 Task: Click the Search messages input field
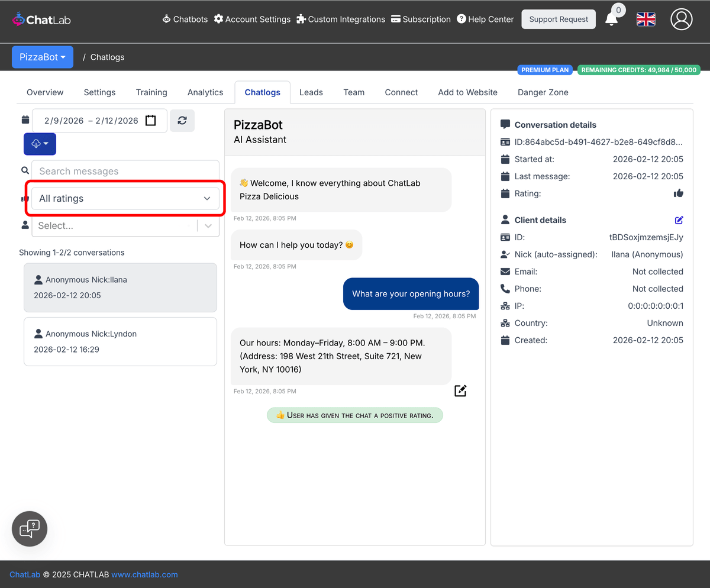[x=125, y=172]
